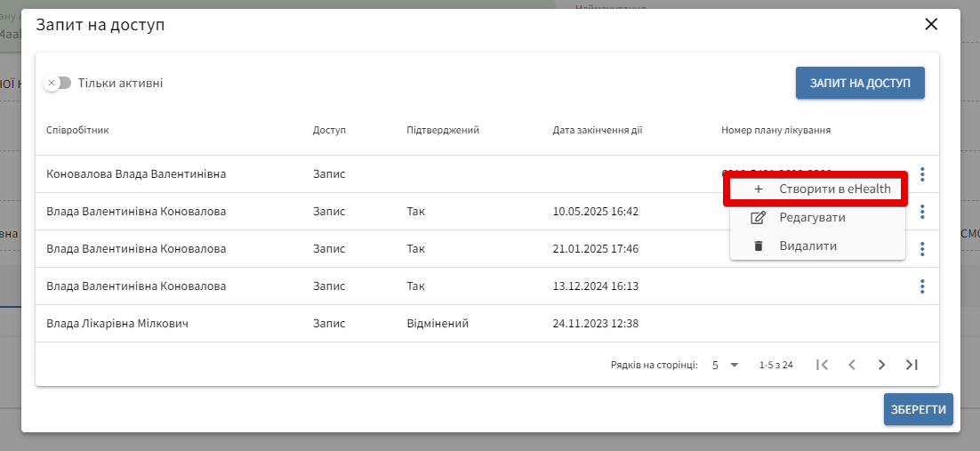Viewport: 980px width, 451px height.
Task: Choose Редагувати from the context menu
Action: [x=812, y=218]
